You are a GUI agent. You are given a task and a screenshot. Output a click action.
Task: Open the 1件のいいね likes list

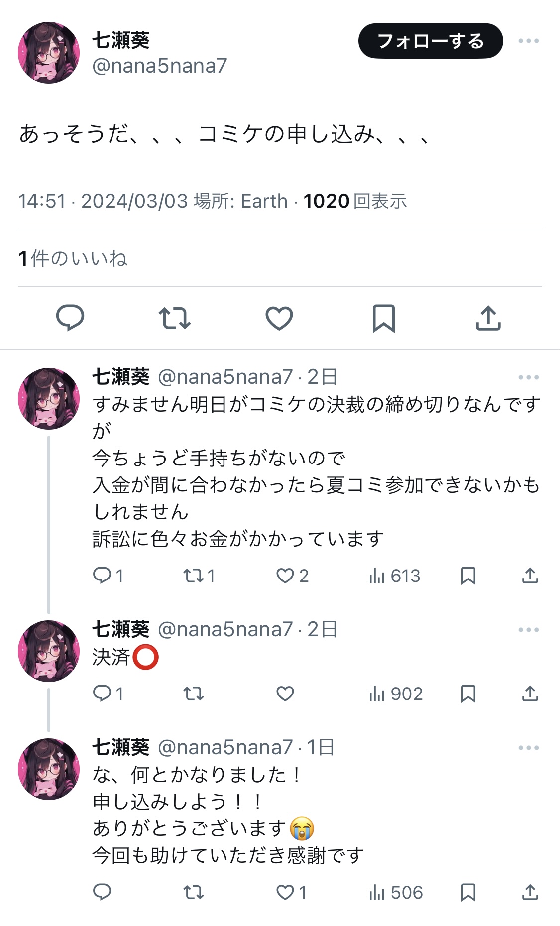[73, 258]
